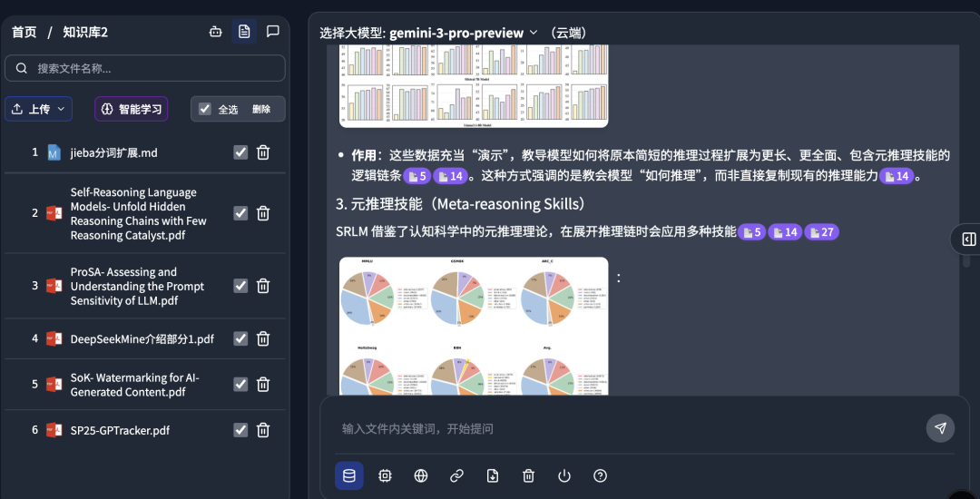Viewport: 980px width, 499px height.
Task: Open the pie charts image thumbnail
Action: [x=474, y=326]
